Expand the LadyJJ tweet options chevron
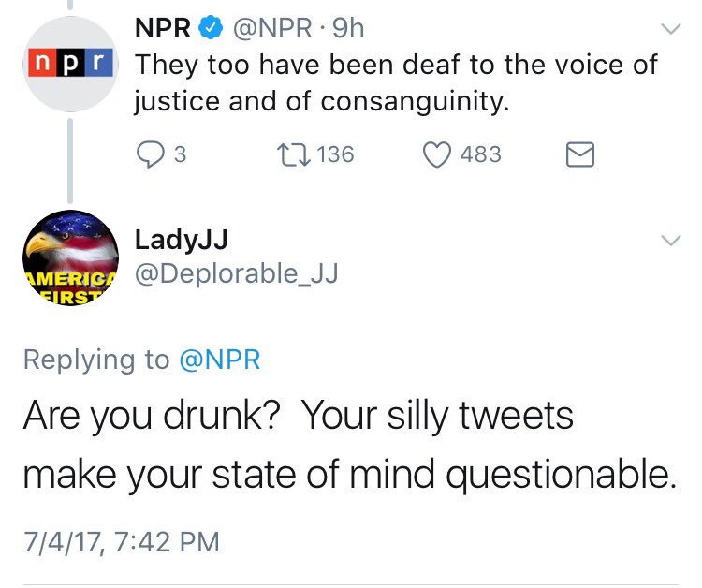This screenshot has height=588, width=702. click(x=671, y=241)
